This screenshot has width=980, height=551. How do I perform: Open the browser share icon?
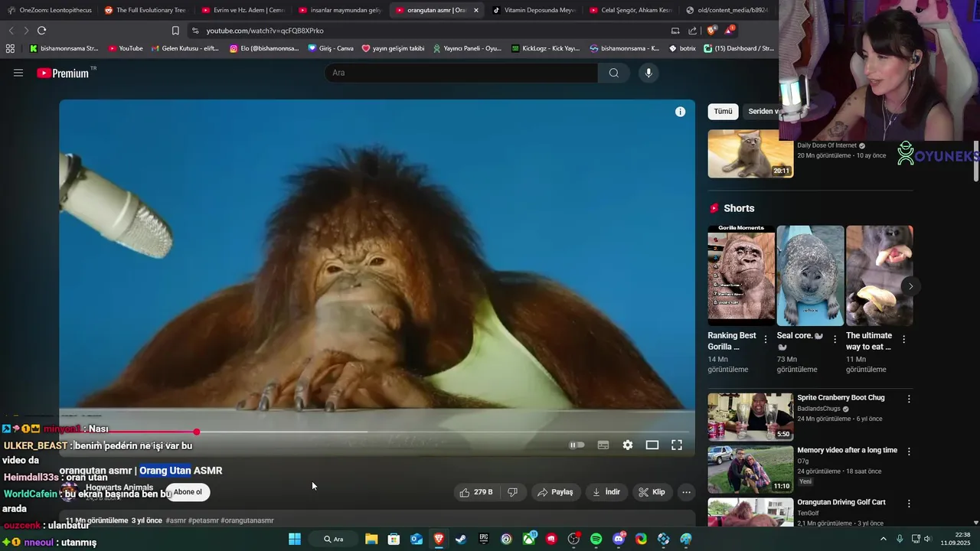[x=693, y=31]
